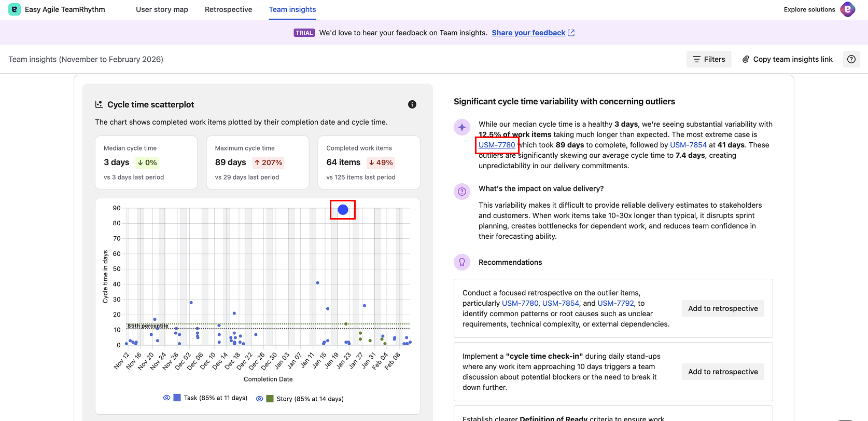
Task: Open the user profile avatar
Action: 848,9
